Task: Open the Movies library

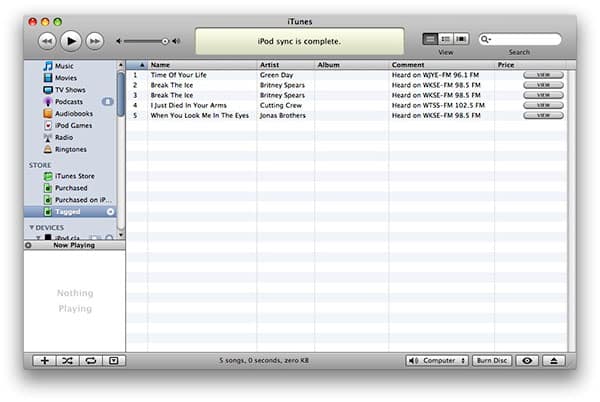Action: (66, 78)
